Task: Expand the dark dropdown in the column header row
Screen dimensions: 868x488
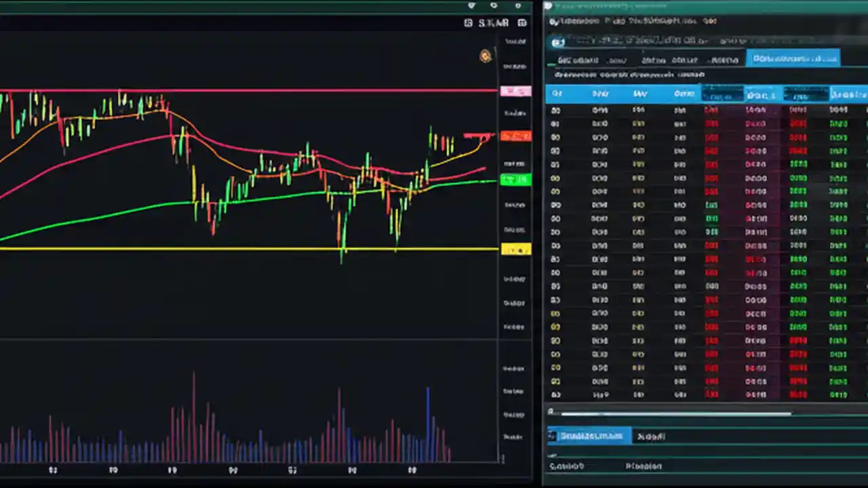Action: coord(722,95)
